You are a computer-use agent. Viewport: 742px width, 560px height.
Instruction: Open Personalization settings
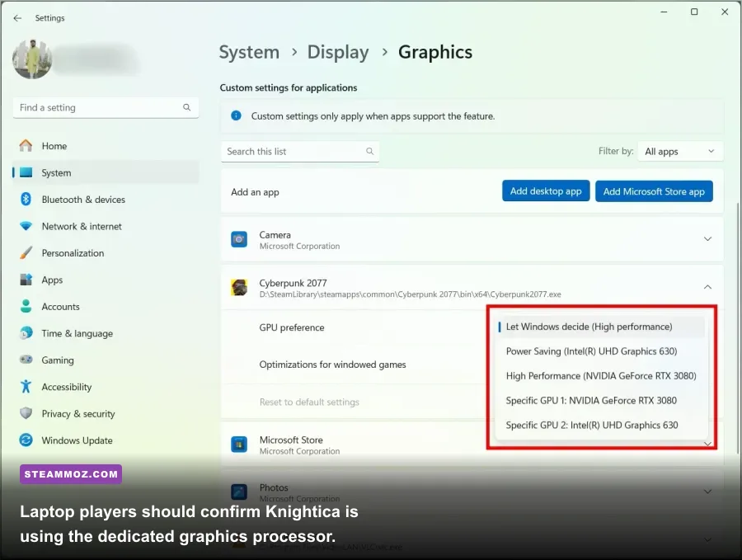pyautogui.click(x=106, y=252)
